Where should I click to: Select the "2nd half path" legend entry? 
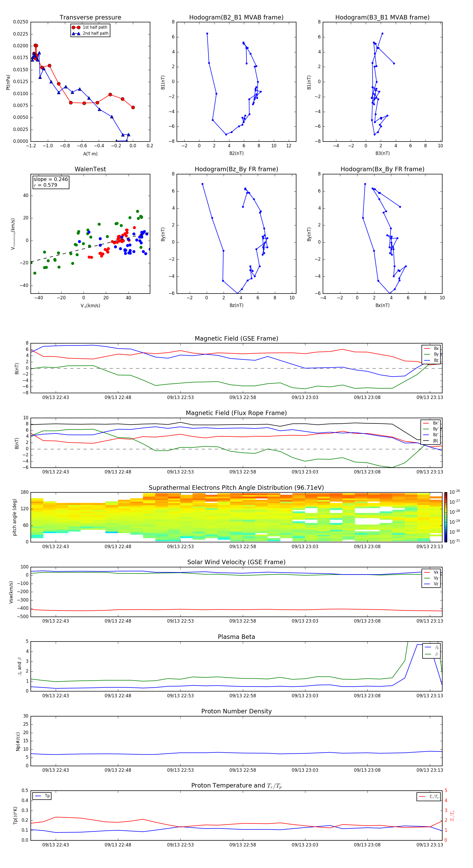[90, 33]
